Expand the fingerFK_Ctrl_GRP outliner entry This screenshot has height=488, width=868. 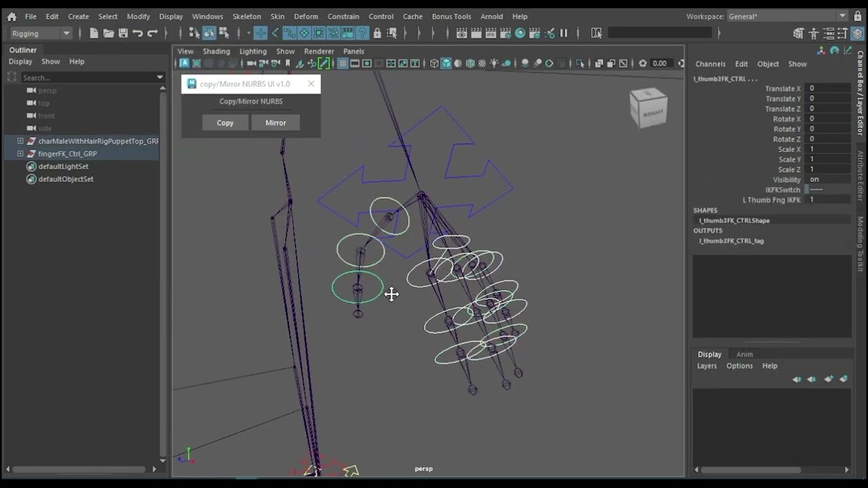click(20, 153)
